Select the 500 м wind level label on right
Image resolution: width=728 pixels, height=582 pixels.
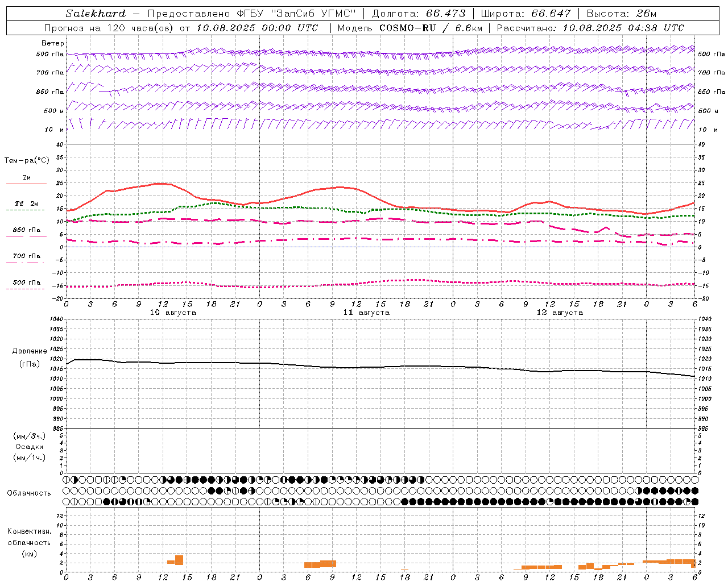pos(708,111)
